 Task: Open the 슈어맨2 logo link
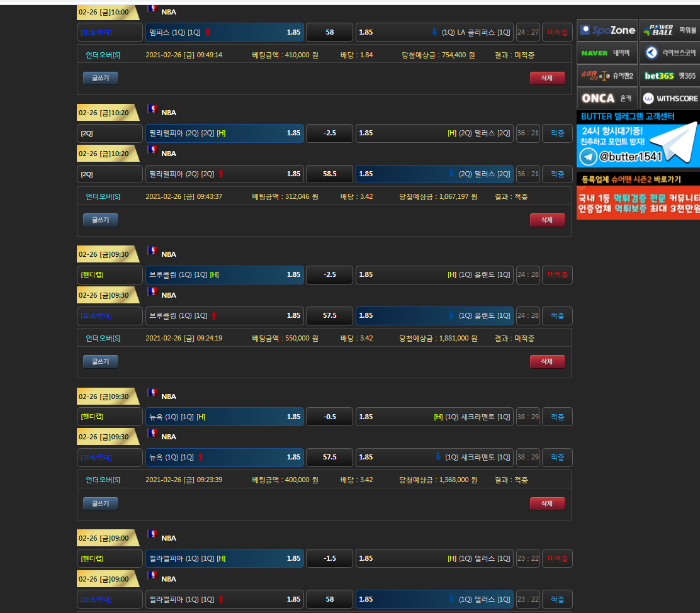[x=607, y=76]
